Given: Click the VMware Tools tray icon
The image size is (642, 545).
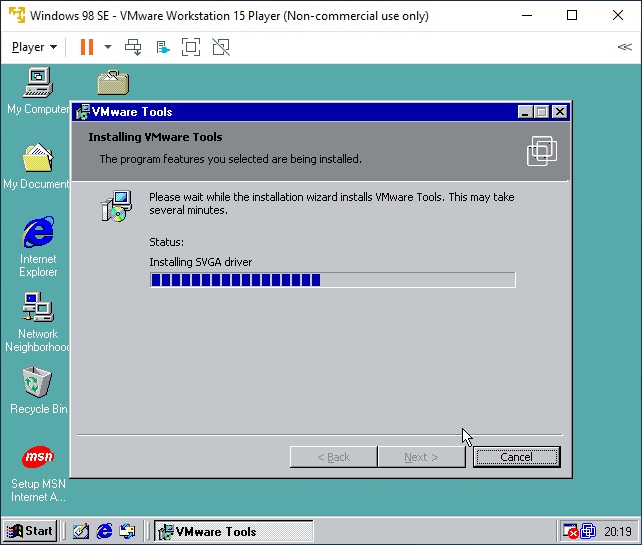Looking at the screenshot, I should coord(588,531).
